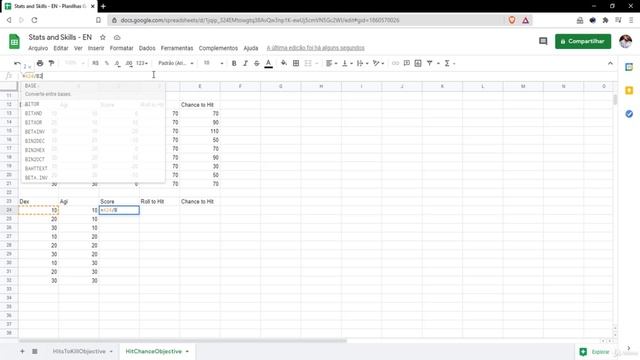Check the cloud save status icon
640x360 pixels.
coord(117,38)
